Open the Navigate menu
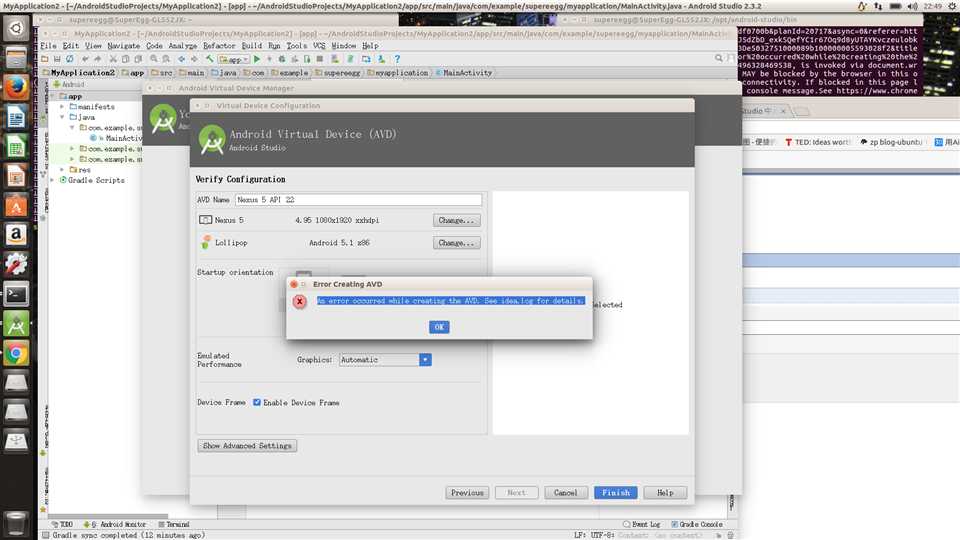 click(123, 46)
